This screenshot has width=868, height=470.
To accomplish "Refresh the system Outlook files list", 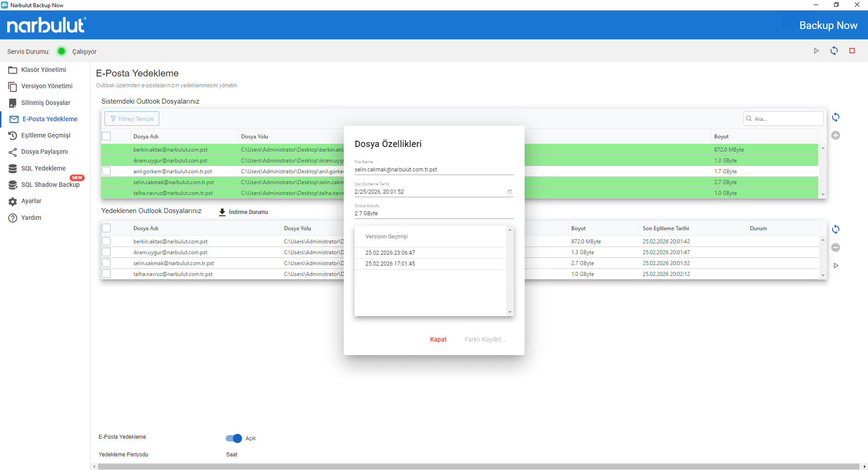I will [x=835, y=118].
